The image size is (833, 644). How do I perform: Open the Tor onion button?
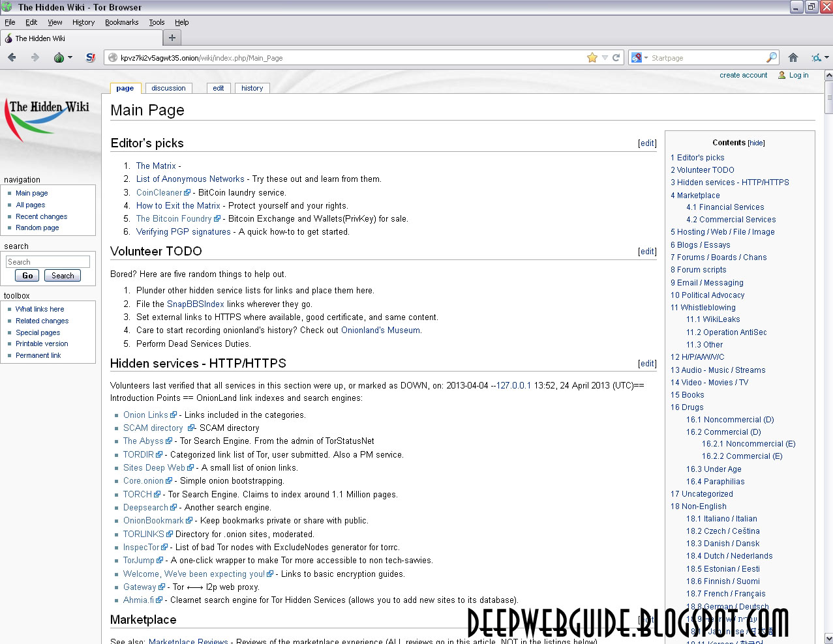tap(59, 57)
